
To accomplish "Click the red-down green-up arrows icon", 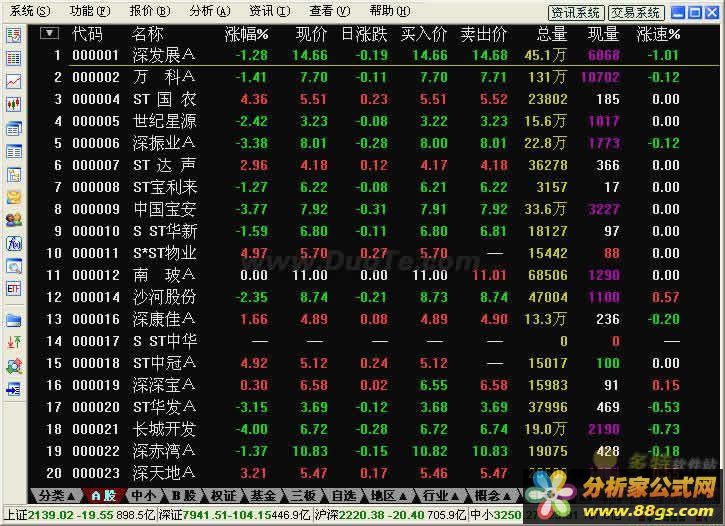I will pos(13,343).
